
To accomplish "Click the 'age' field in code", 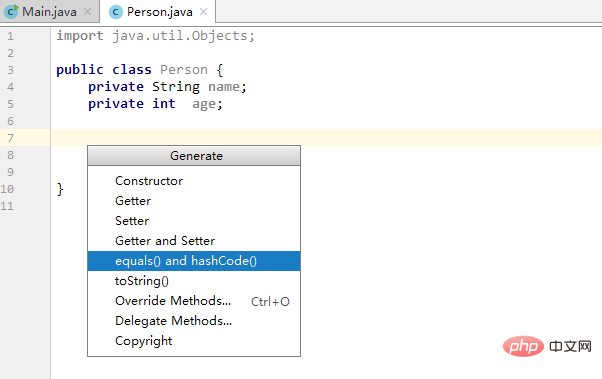I will 204,104.
